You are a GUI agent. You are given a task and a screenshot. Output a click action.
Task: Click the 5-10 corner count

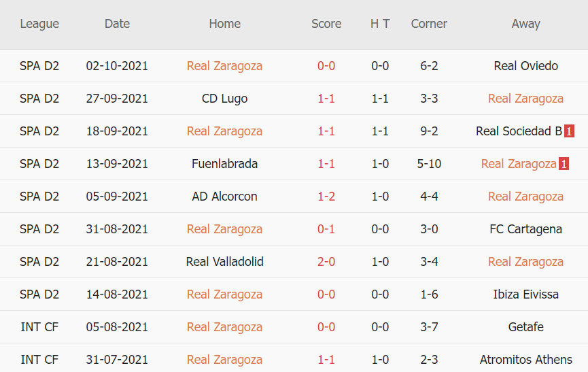pos(429,164)
